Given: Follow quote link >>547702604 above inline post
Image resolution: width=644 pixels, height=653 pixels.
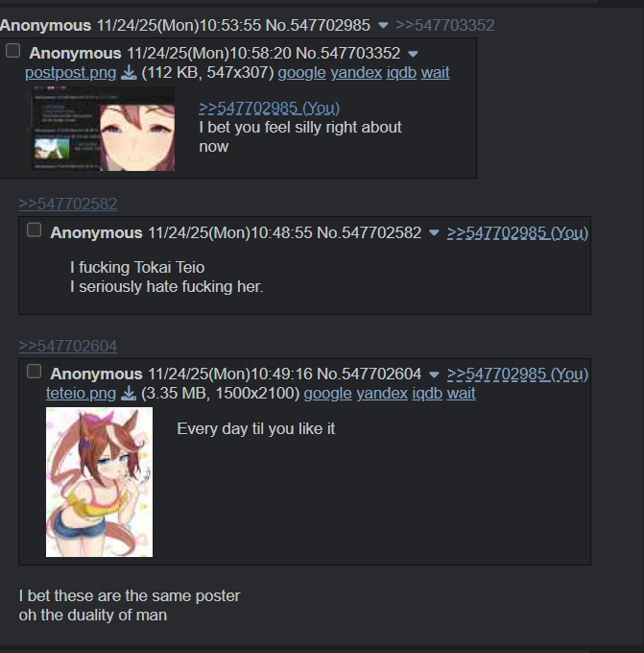Looking at the screenshot, I should (x=68, y=346).
